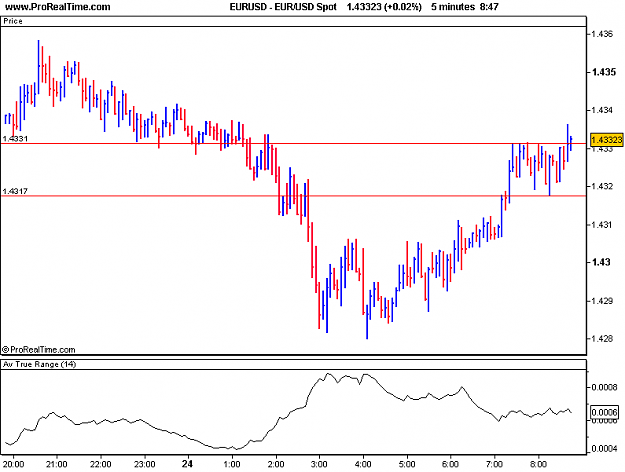
Task: Click the 1.43 price axis label
Action: pos(601,262)
